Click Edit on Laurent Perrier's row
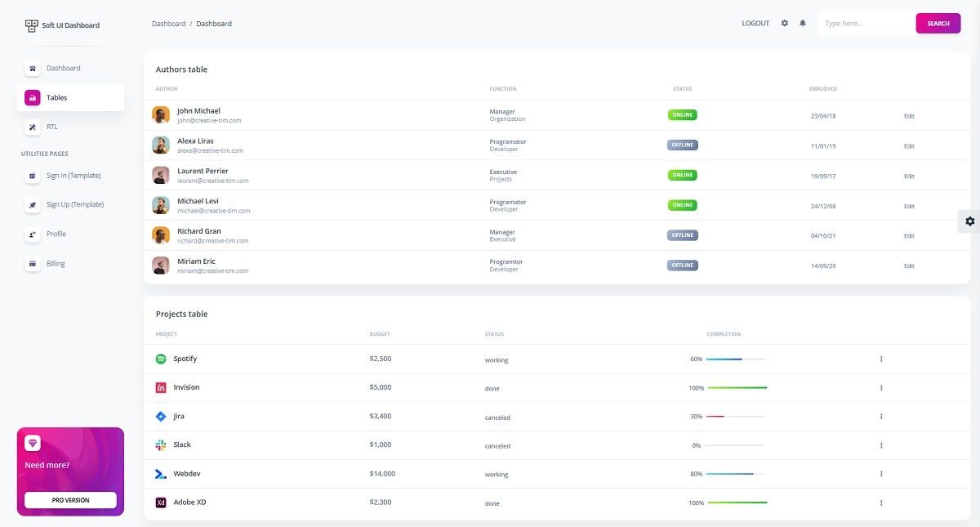The width and height of the screenshot is (980, 527). pyautogui.click(x=909, y=175)
